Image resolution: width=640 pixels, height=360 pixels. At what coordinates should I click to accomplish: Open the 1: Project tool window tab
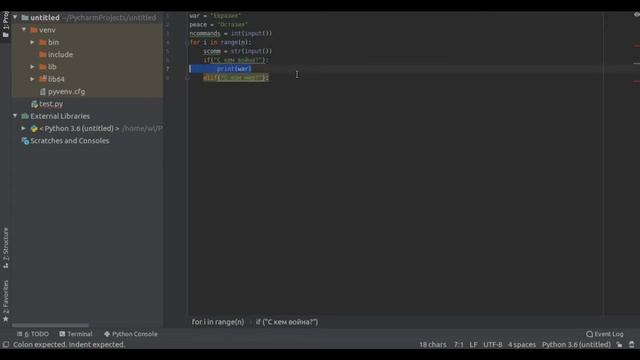coord(5,24)
